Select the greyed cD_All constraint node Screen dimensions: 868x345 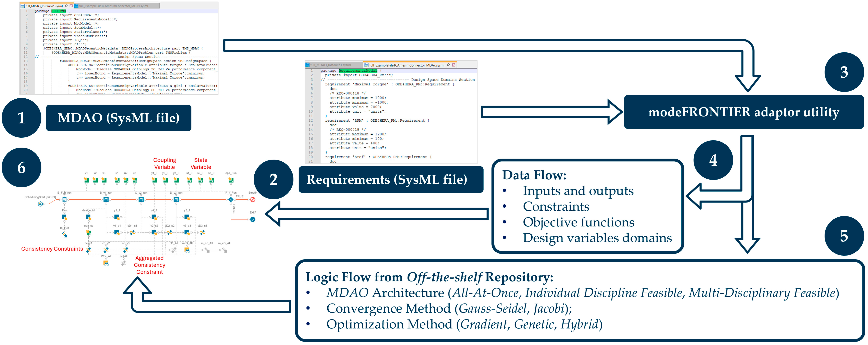(x=174, y=250)
